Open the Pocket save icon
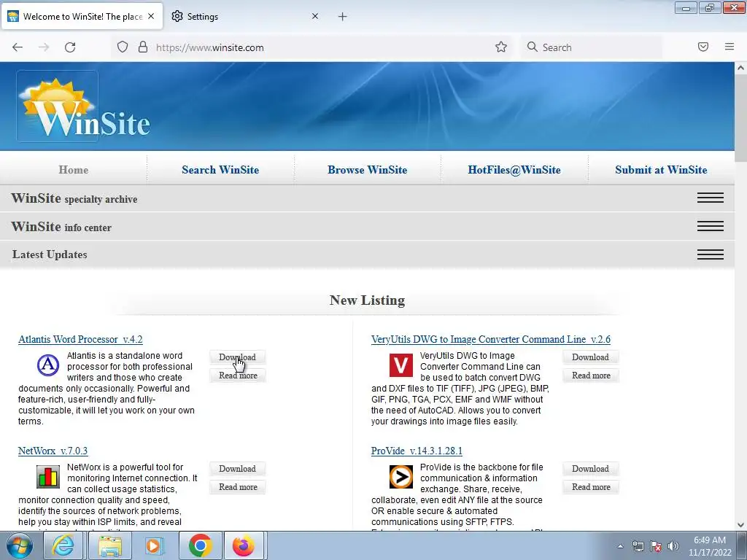 (x=703, y=47)
